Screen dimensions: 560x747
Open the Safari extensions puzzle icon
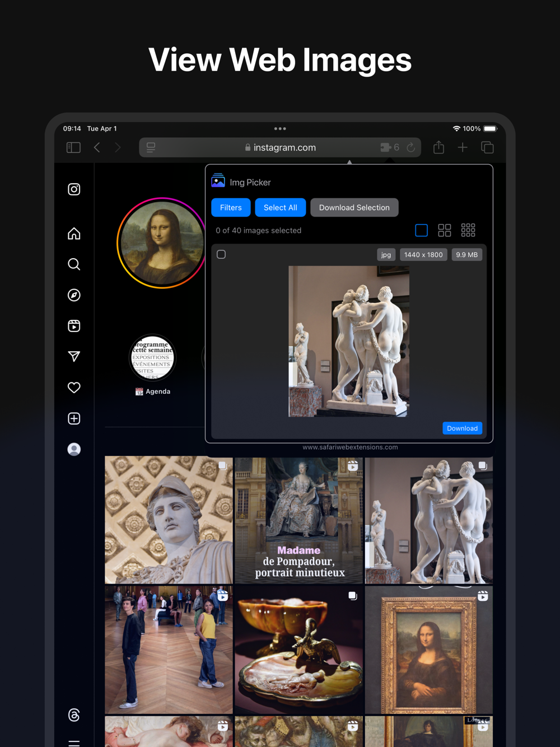click(386, 147)
